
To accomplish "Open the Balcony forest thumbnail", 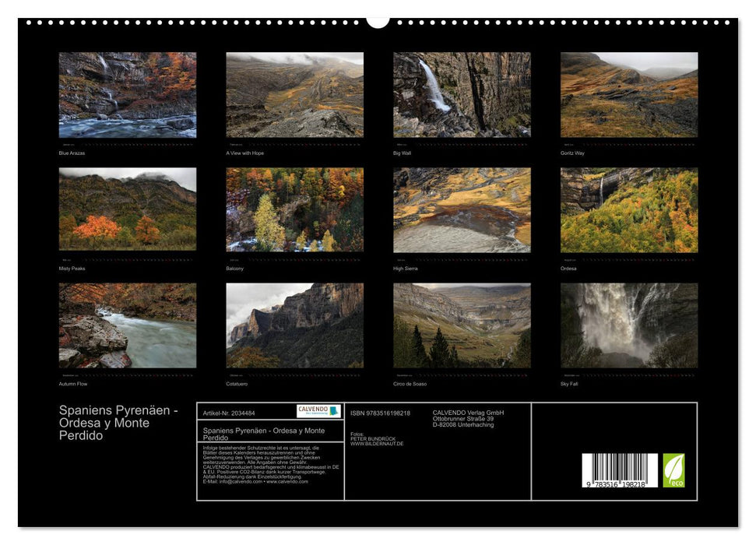I will pos(294,212).
